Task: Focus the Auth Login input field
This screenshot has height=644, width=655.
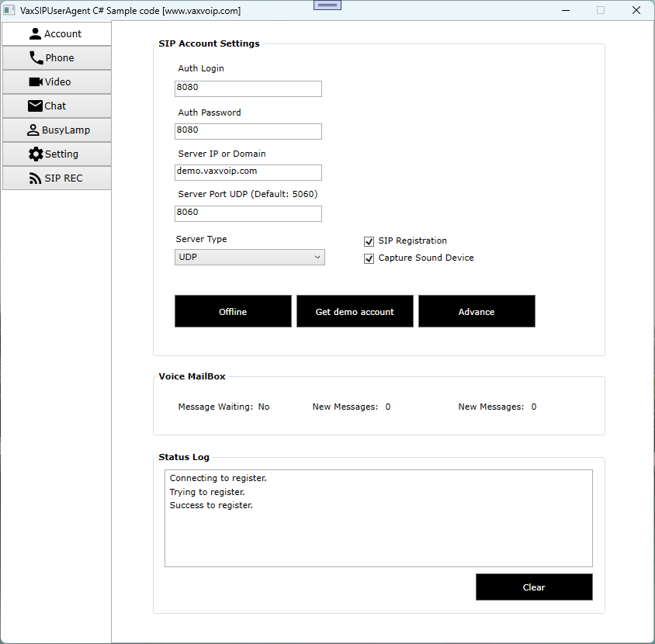Action: 248,88
